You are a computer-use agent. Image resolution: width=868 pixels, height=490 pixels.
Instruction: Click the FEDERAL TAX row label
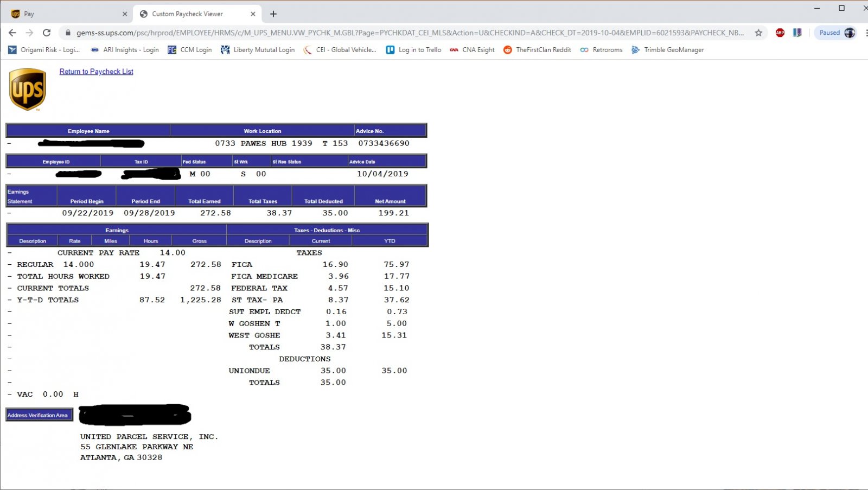259,288
